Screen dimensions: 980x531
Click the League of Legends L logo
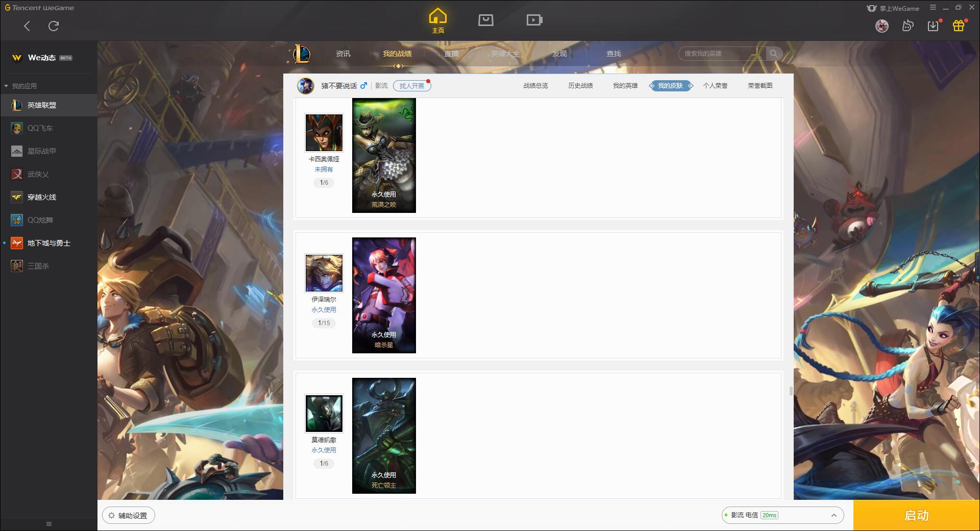[302, 54]
